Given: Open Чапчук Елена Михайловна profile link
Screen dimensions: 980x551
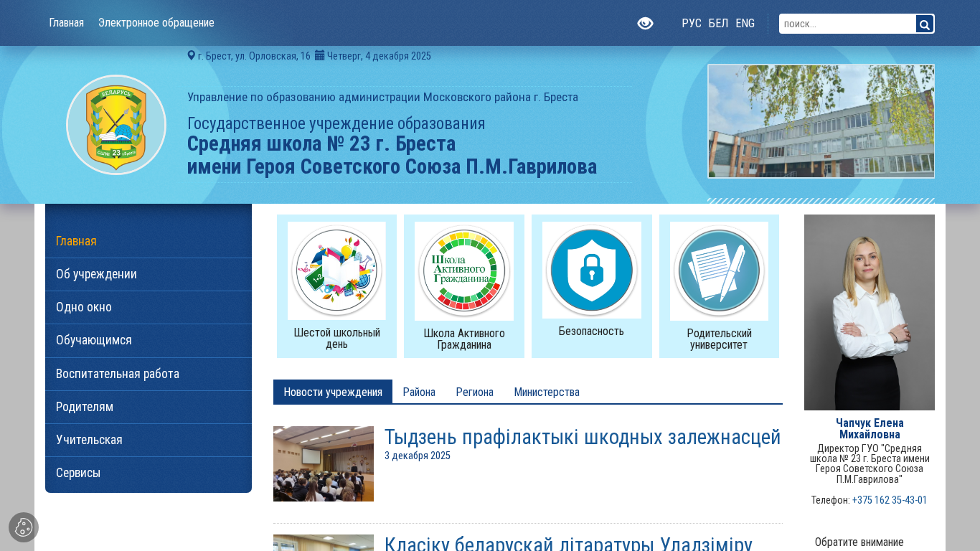Looking at the screenshot, I should 870,428.
